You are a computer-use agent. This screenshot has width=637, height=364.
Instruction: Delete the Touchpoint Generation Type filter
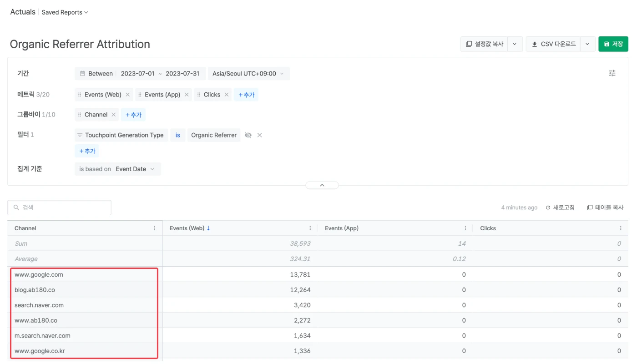point(259,135)
